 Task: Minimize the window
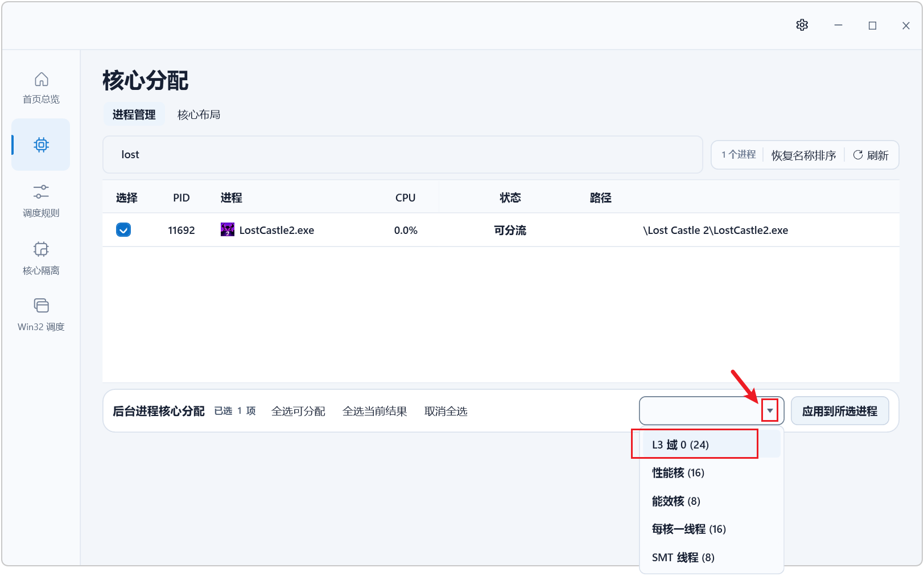[x=838, y=25]
